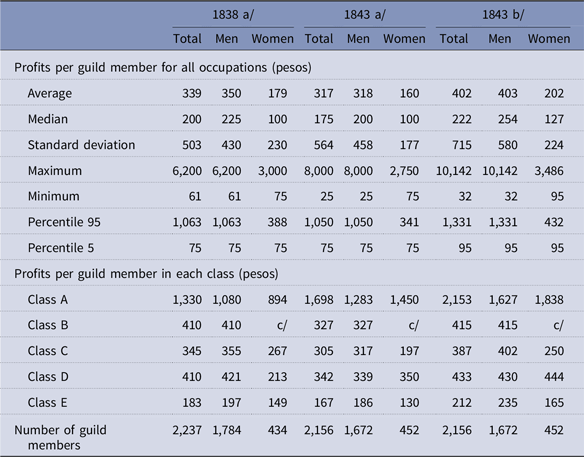This screenshot has height=457, width=584.
Task: Select the Average row label
Action: (x=50, y=93)
